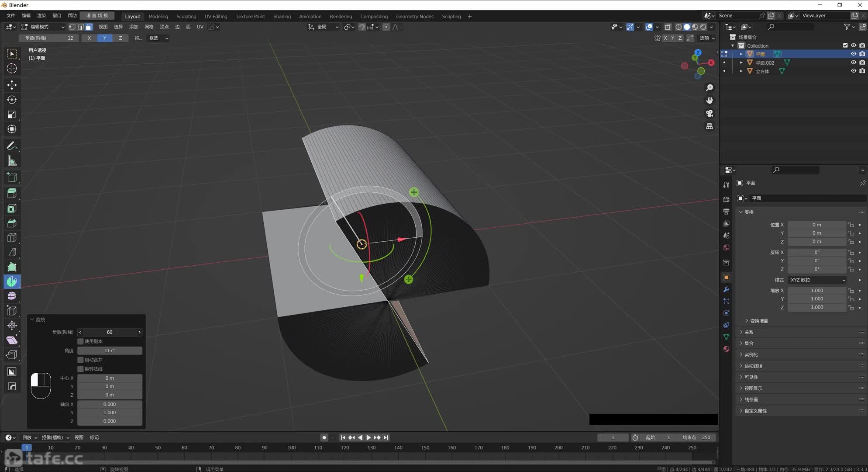The width and height of the screenshot is (868, 472).
Task: Hide 立方体 object in viewport
Action: [x=853, y=71]
